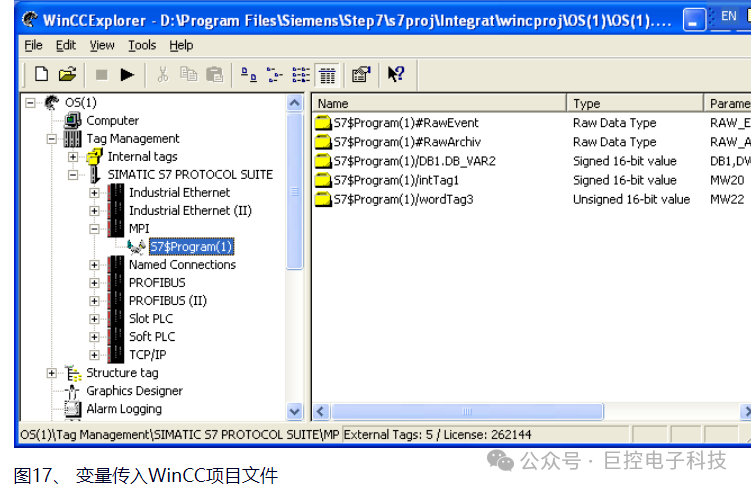Click the Internal tags folder icon
The height and width of the screenshot is (491, 751).
[x=94, y=157]
